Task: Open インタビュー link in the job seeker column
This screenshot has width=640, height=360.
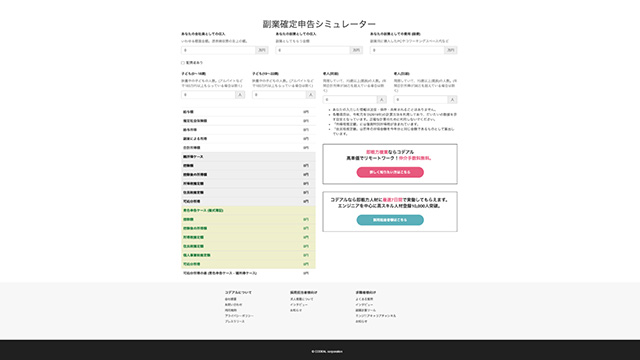Action: point(364,305)
